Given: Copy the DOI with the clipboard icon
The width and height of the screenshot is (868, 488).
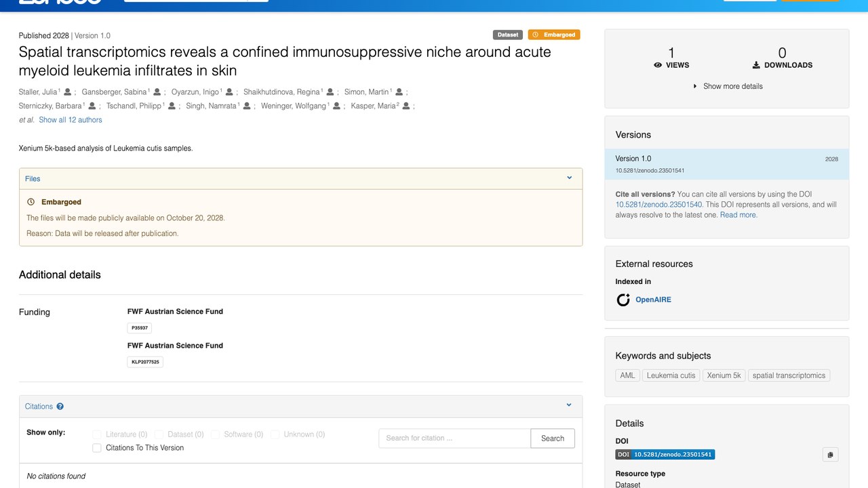Looking at the screenshot, I should coord(831,455).
